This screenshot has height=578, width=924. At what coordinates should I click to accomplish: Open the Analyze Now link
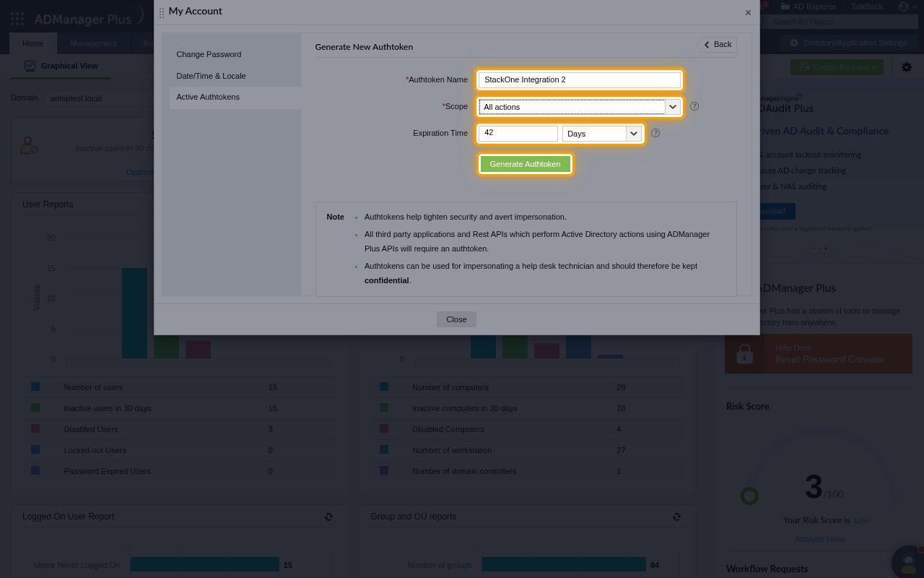819,539
